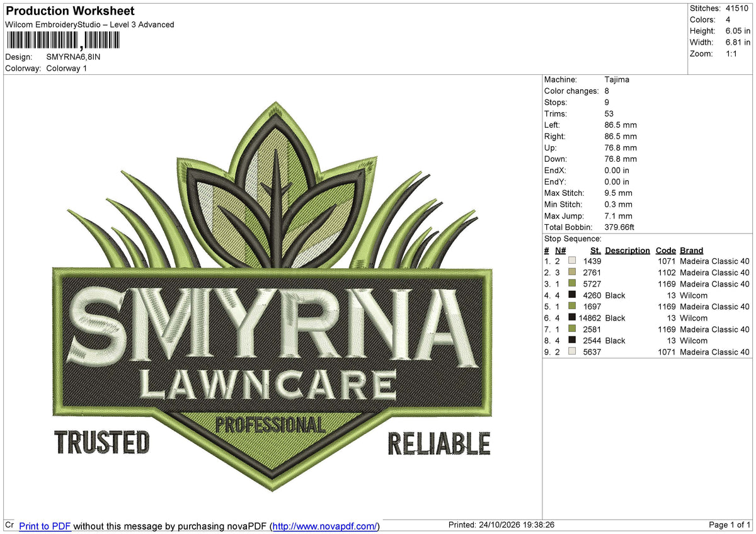Click the tan swatch in stop row 2
The image size is (756, 534).
click(572, 271)
